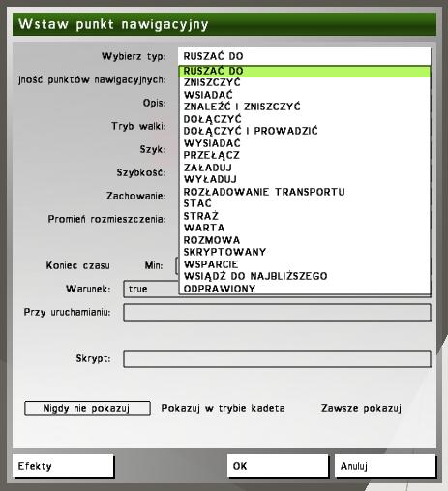Open the Efekty dialog button

pos(63,466)
